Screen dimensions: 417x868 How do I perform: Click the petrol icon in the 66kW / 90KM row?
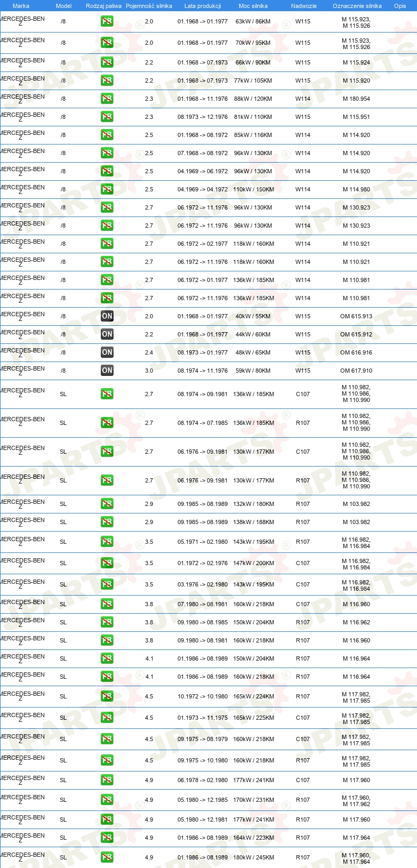pos(107,63)
